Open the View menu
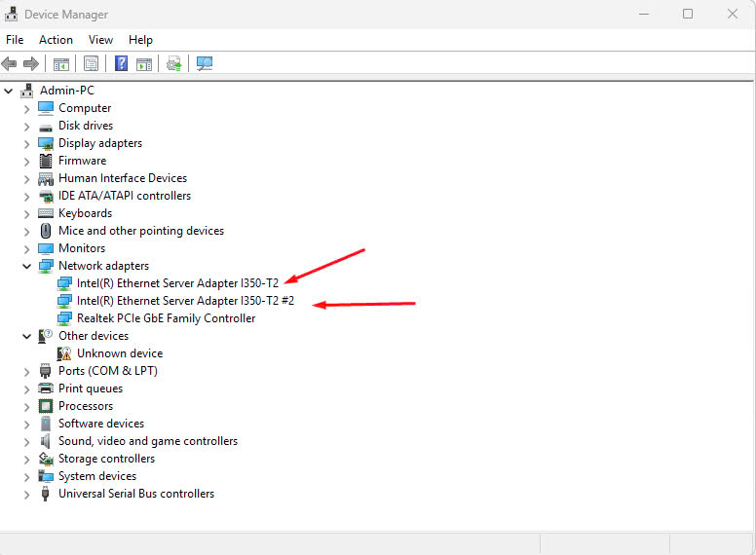The image size is (756, 555). [100, 40]
